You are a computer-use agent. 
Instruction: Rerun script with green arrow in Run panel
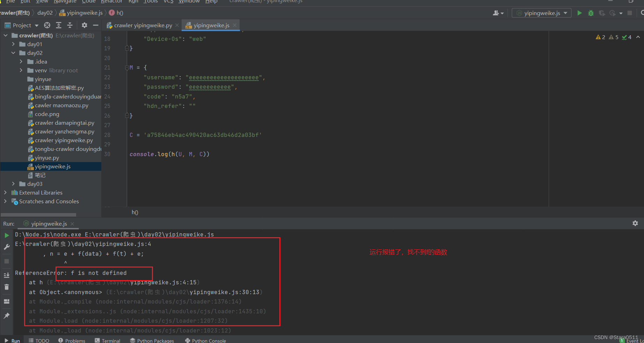(7, 235)
